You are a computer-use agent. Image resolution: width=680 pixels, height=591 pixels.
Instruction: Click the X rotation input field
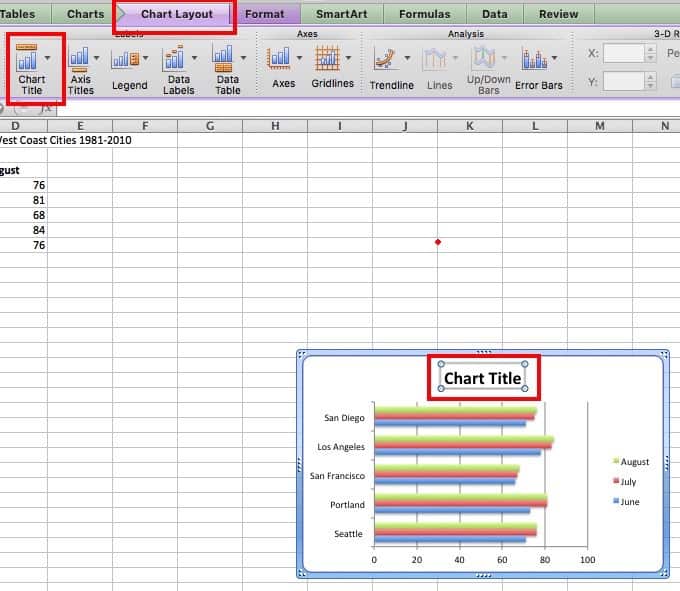(x=624, y=54)
